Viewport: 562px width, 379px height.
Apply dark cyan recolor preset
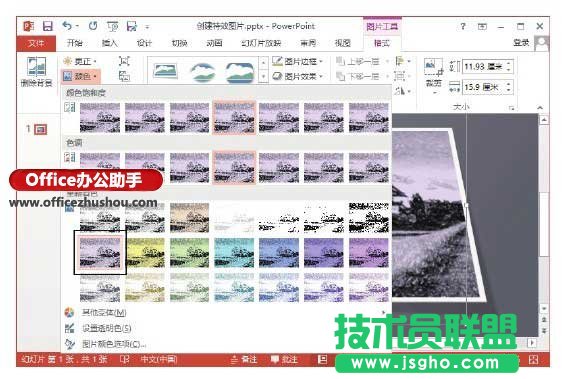click(x=234, y=253)
